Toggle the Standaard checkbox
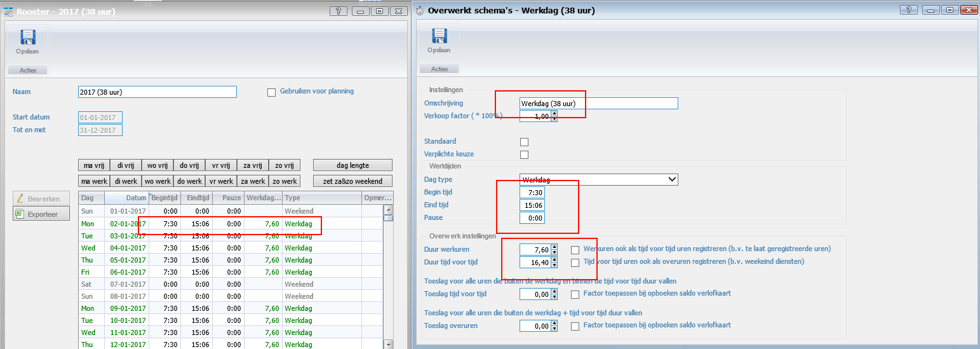Viewport: 980px width, 349px height. (x=524, y=142)
